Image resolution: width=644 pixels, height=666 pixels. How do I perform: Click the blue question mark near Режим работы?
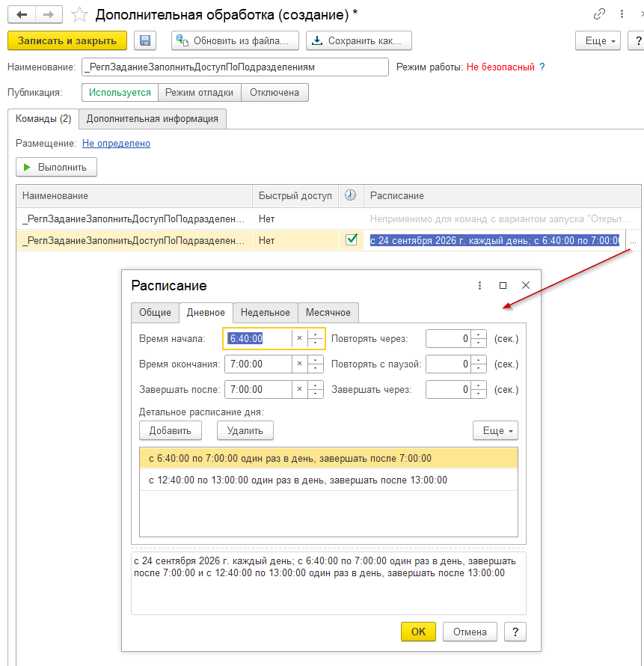[542, 67]
